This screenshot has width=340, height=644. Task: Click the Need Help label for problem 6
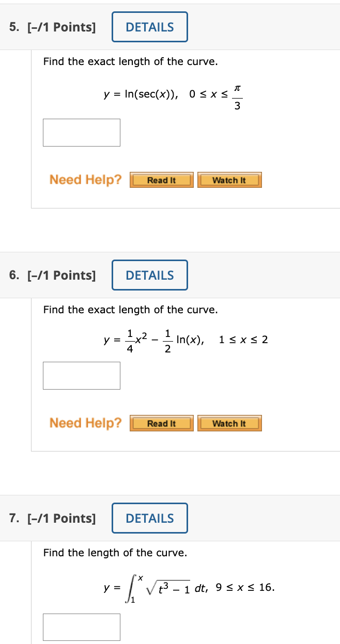tap(84, 423)
